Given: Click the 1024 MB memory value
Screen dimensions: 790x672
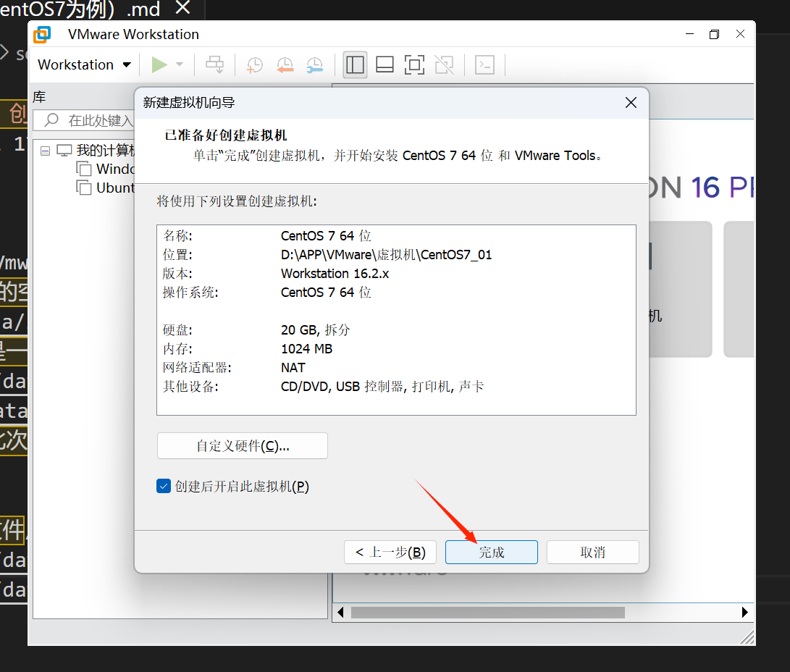Looking at the screenshot, I should (x=307, y=348).
